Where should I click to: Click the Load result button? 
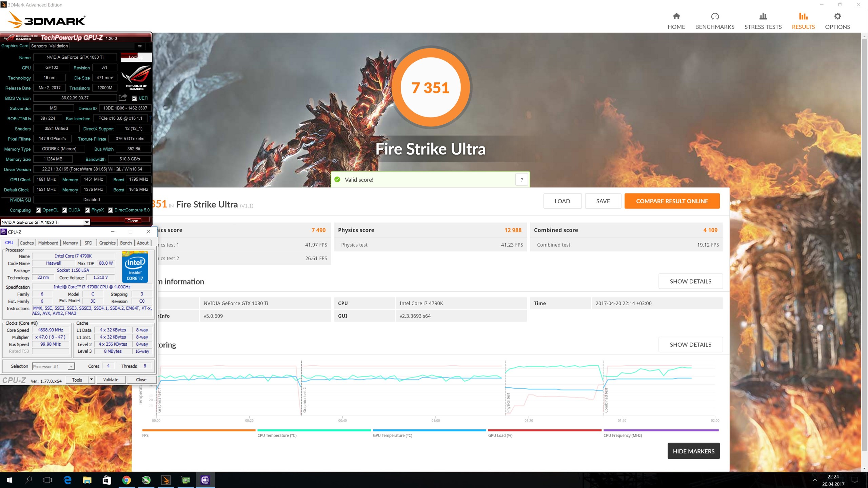562,201
